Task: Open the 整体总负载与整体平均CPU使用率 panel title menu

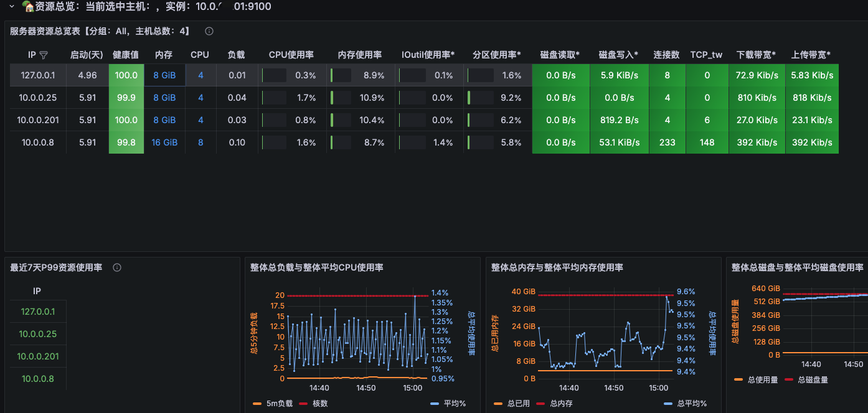Action: point(317,267)
